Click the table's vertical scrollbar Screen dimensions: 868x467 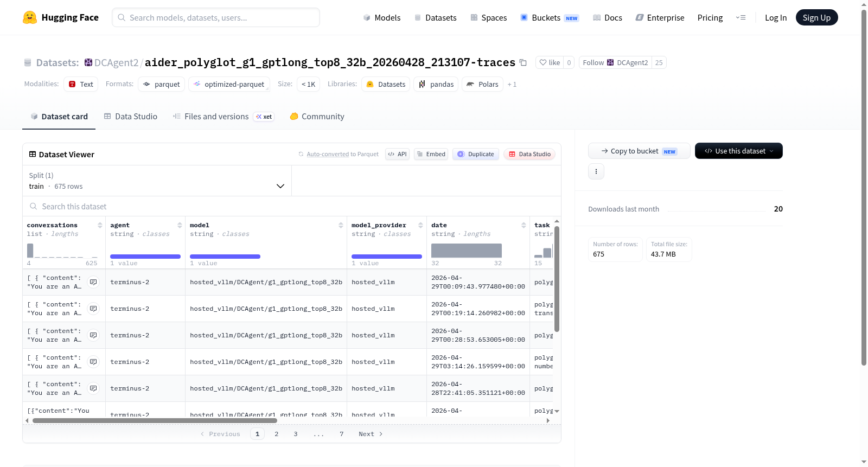557,279
